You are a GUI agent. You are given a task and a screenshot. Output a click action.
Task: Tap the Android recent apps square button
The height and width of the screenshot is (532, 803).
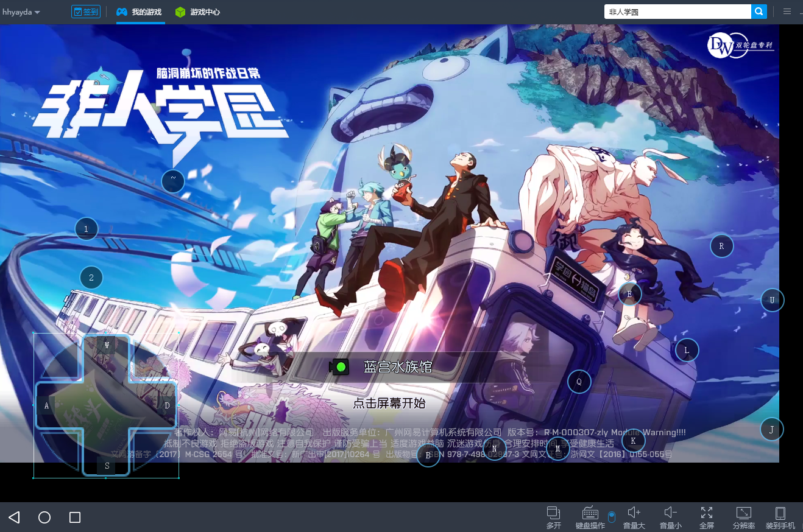[x=75, y=517]
